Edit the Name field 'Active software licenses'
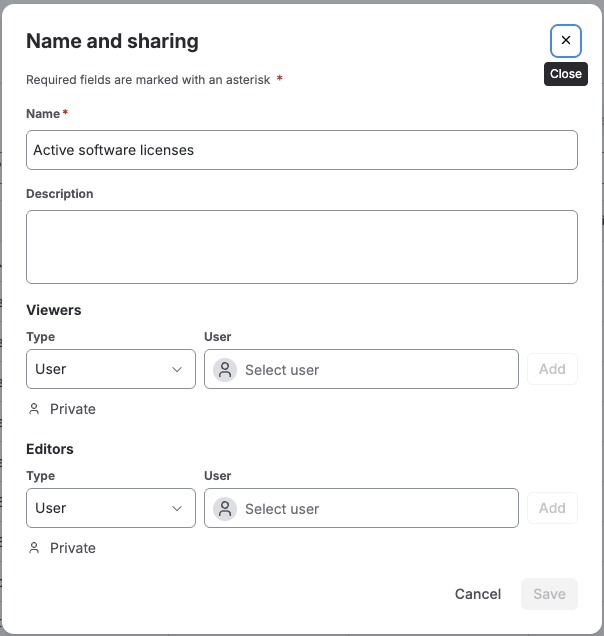The height and width of the screenshot is (636, 604). click(x=302, y=150)
